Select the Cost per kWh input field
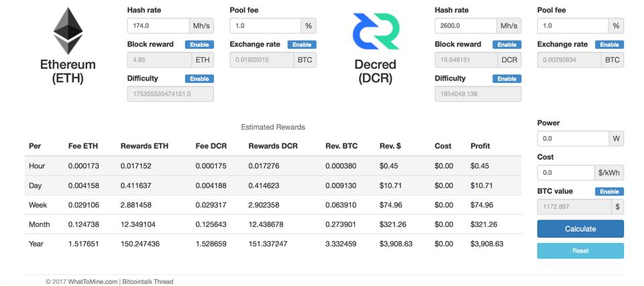 tap(566, 173)
